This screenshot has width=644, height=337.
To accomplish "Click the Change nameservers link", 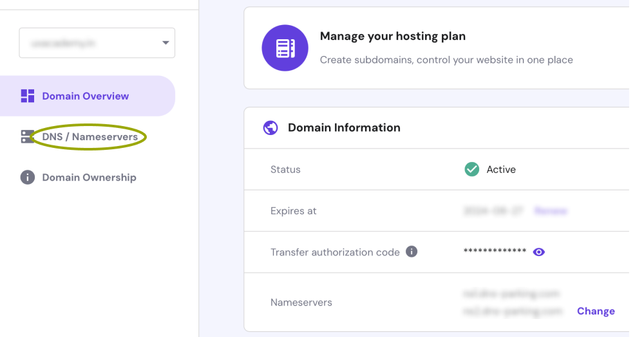I will click(x=596, y=311).
